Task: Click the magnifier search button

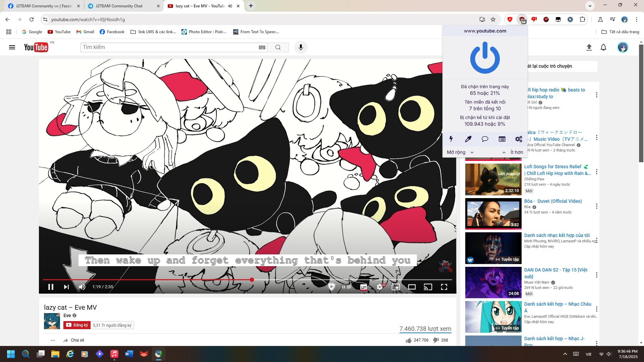Action: coord(278,47)
